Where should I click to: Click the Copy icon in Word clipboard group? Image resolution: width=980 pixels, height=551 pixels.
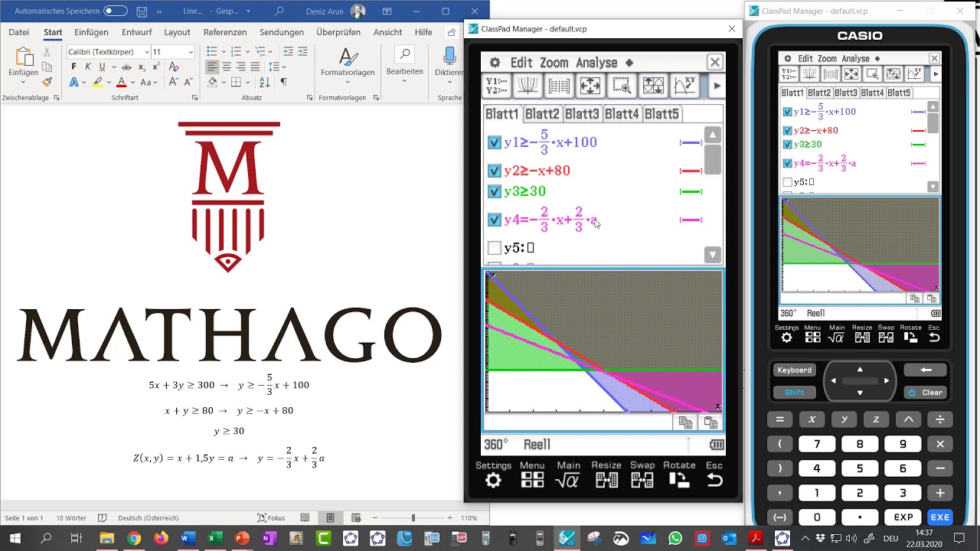[x=47, y=67]
